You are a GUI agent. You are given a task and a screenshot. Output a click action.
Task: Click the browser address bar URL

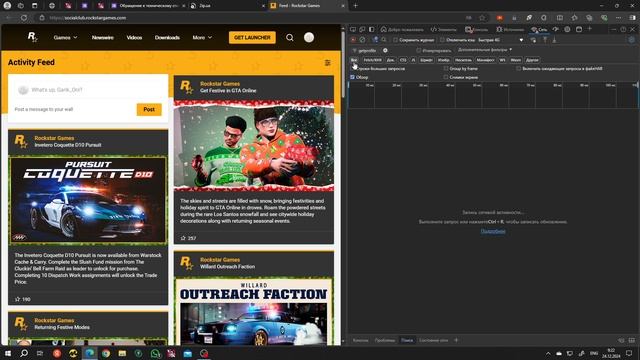pos(87,18)
